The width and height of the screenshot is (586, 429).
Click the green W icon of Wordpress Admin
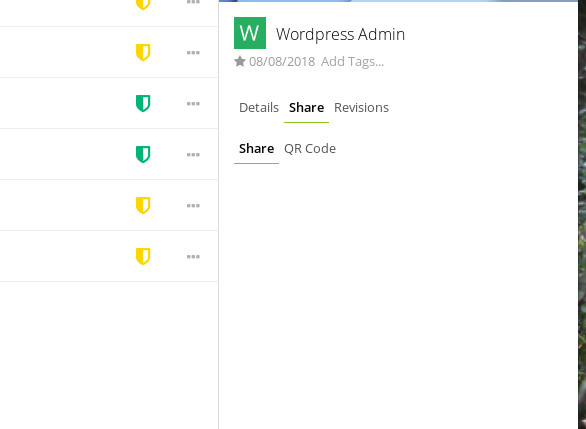250,33
